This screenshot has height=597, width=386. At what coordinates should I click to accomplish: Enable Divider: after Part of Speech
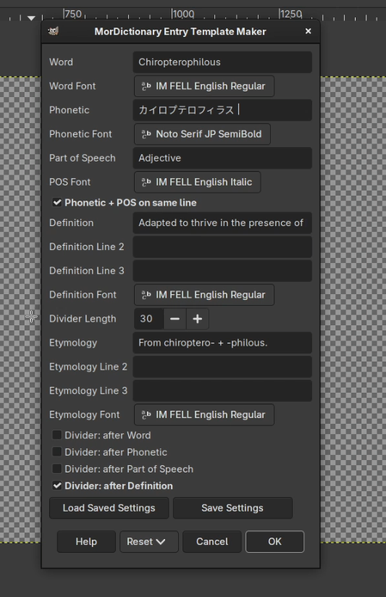click(57, 469)
